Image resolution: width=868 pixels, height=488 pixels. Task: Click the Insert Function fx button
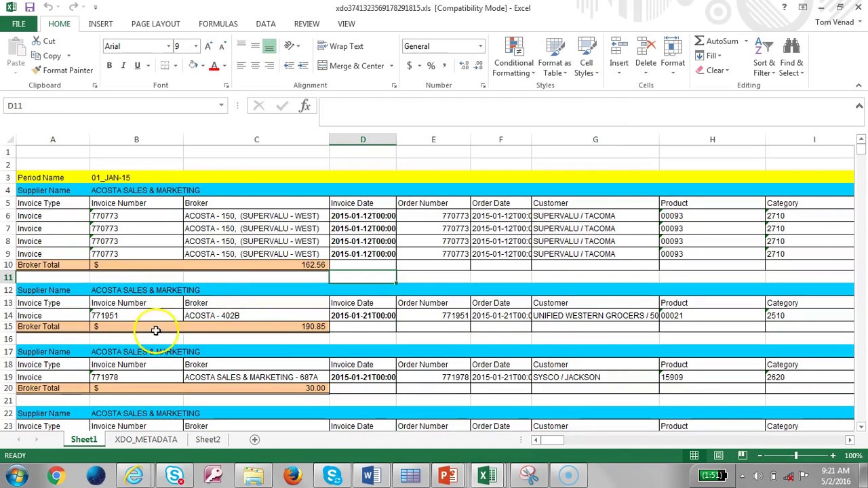[x=304, y=105]
